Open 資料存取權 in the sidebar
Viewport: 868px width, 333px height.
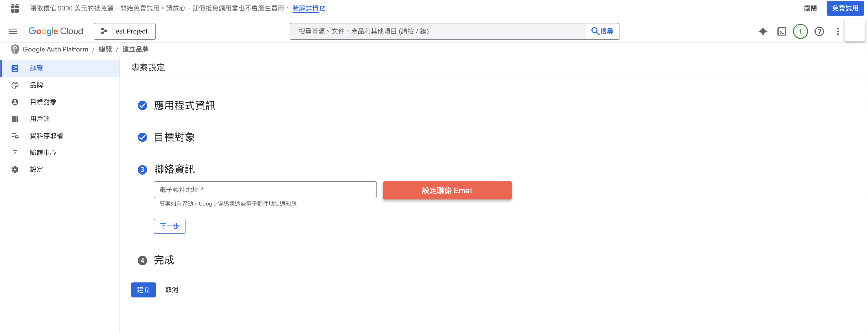(x=46, y=136)
